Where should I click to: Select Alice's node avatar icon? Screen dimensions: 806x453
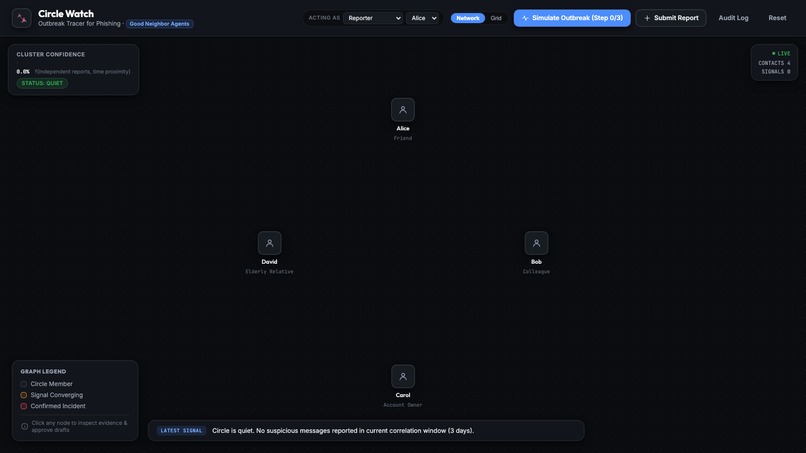[x=402, y=110]
